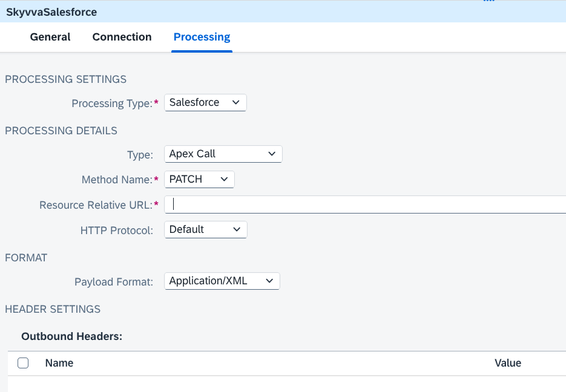Click the Value column header
This screenshot has height=392, width=566.
pyautogui.click(x=507, y=363)
